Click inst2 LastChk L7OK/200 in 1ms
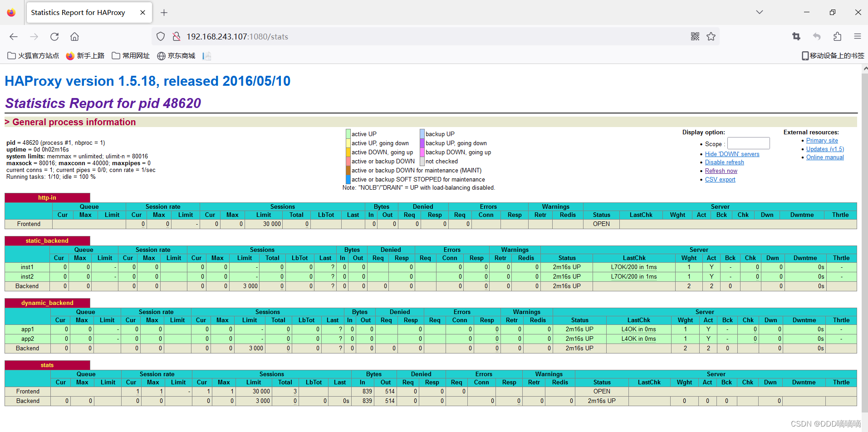The image size is (868, 432). point(634,277)
